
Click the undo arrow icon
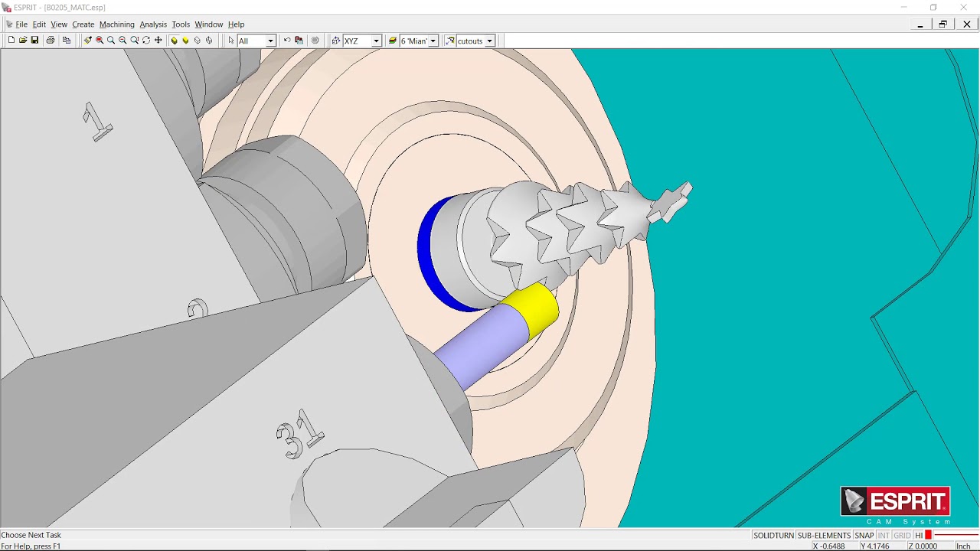287,41
